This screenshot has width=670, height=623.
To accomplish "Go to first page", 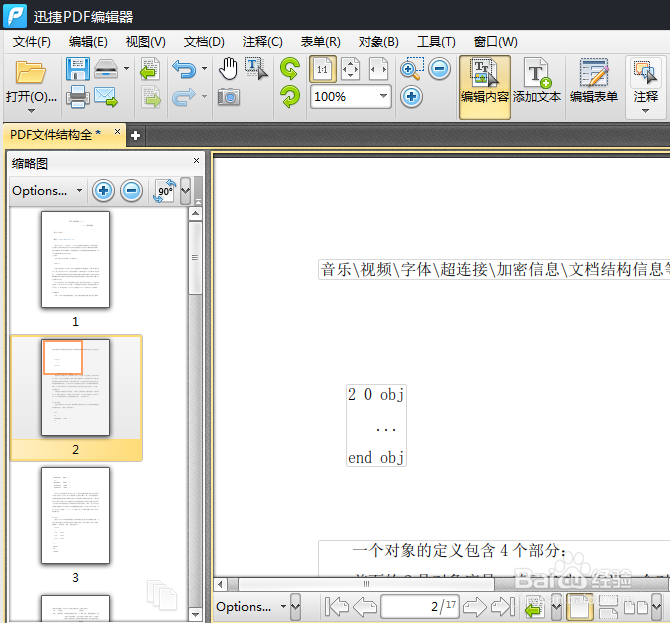I will [x=337, y=607].
